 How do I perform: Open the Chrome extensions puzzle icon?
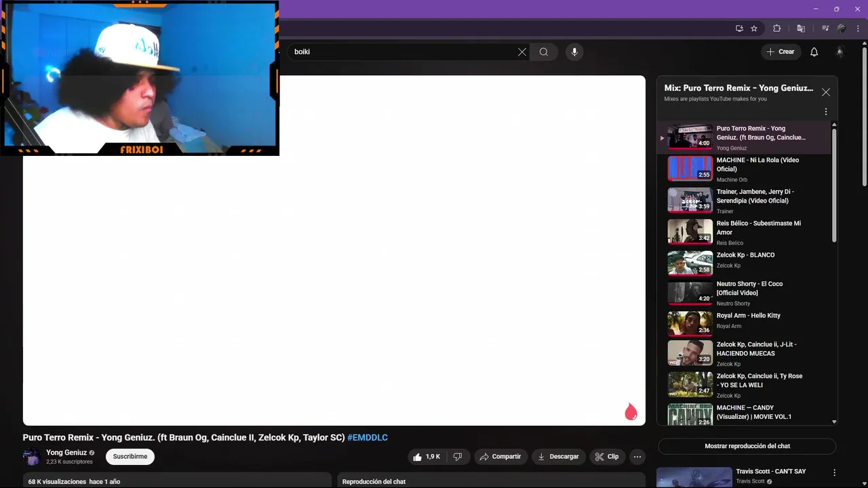click(x=777, y=28)
